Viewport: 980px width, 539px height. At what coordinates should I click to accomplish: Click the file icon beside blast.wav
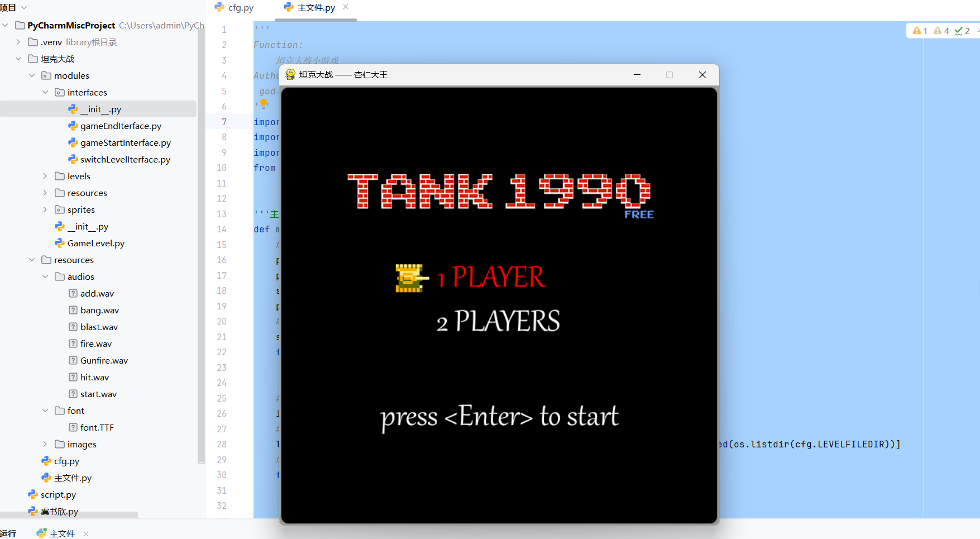[x=73, y=327]
